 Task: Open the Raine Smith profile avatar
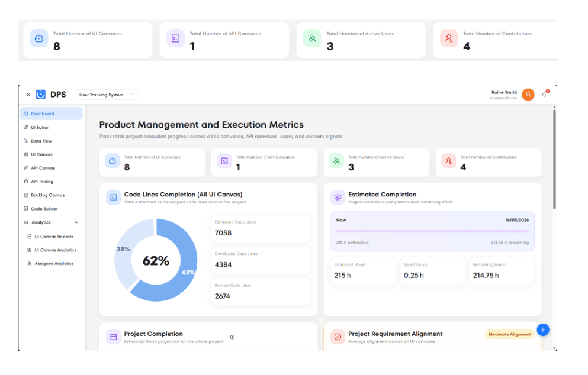click(528, 94)
